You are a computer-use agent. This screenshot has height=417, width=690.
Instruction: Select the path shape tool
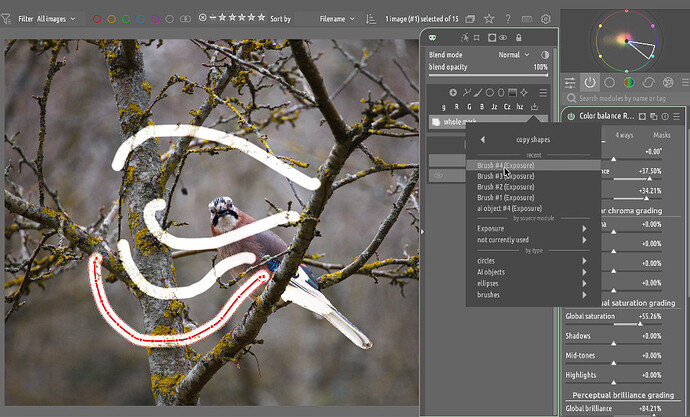(466, 93)
